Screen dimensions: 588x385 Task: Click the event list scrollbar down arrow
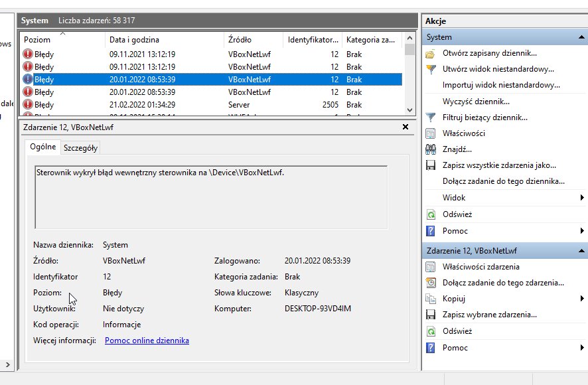click(x=409, y=110)
